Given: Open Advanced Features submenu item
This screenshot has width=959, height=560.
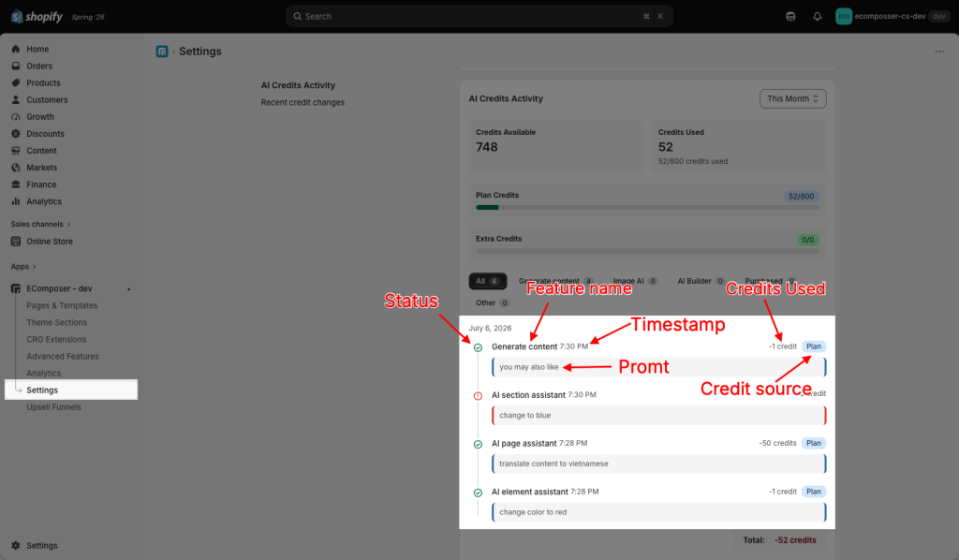Looking at the screenshot, I should pos(63,357).
